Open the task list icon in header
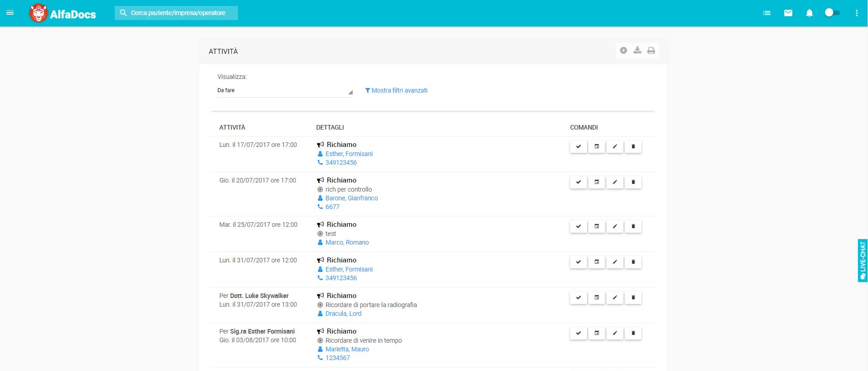 click(x=767, y=13)
